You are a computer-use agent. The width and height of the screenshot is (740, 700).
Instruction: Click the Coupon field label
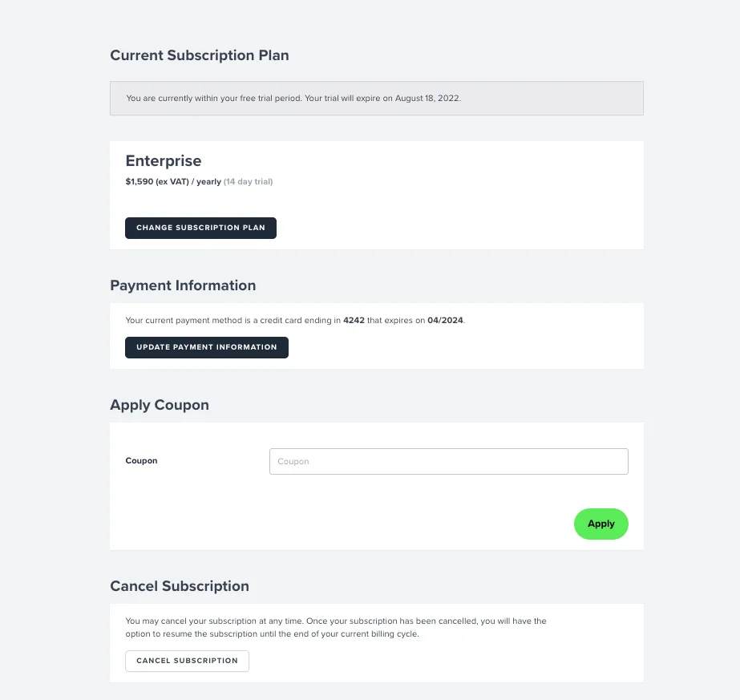click(141, 461)
